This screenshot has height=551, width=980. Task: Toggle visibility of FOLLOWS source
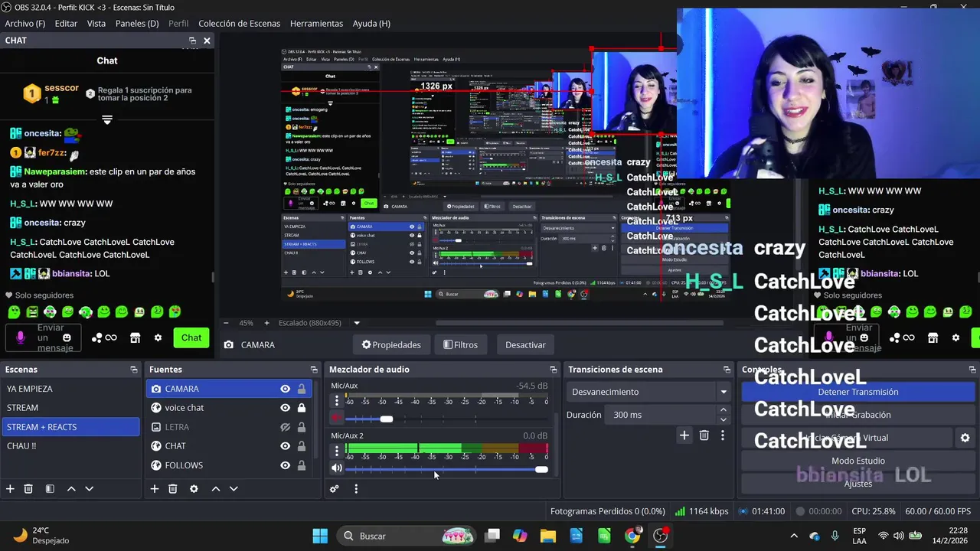(x=285, y=465)
